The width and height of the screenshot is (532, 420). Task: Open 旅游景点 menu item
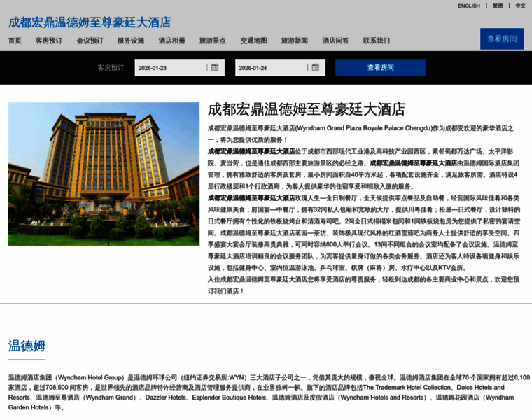coord(213,41)
